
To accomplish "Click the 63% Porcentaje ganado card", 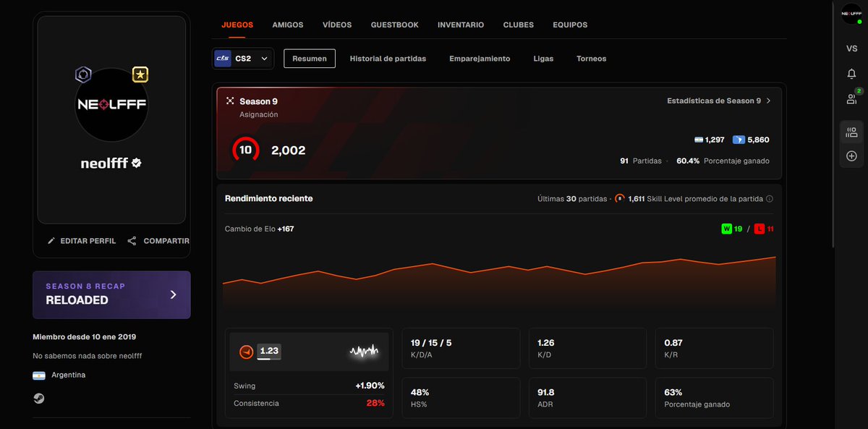I will (x=714, y=398).
